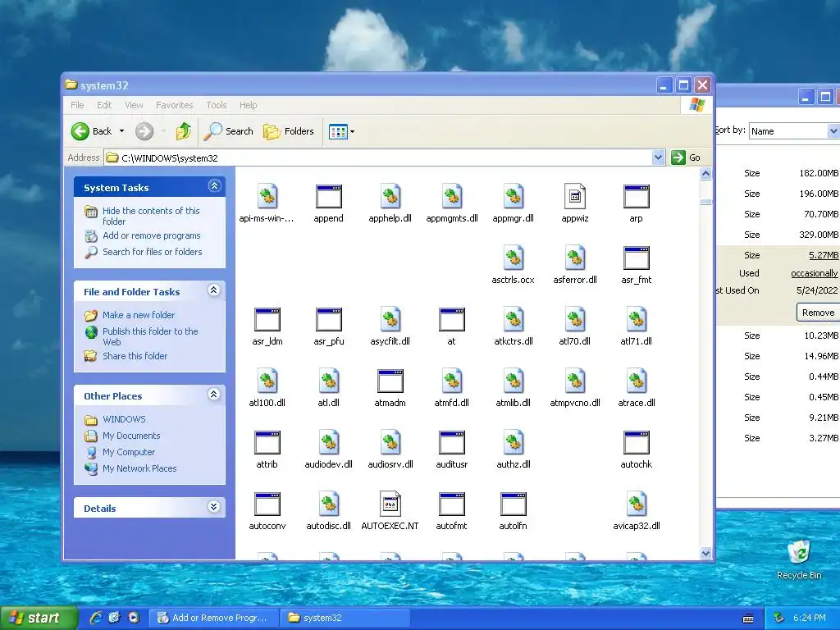Open the Favorites menu

tap(174, 105)
